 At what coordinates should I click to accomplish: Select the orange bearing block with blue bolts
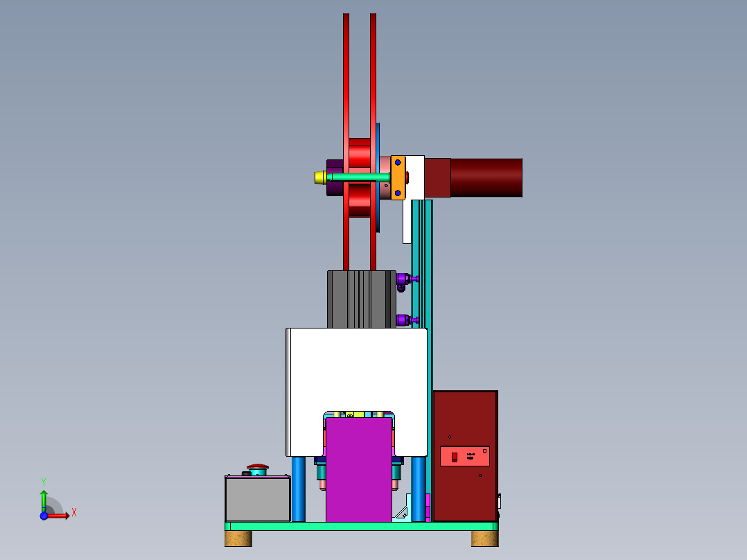398,177
